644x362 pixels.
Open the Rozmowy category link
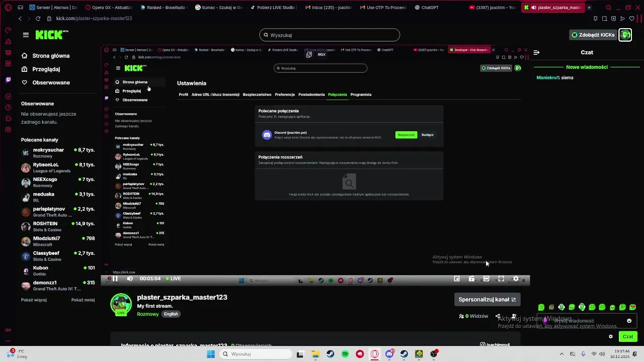148,314
